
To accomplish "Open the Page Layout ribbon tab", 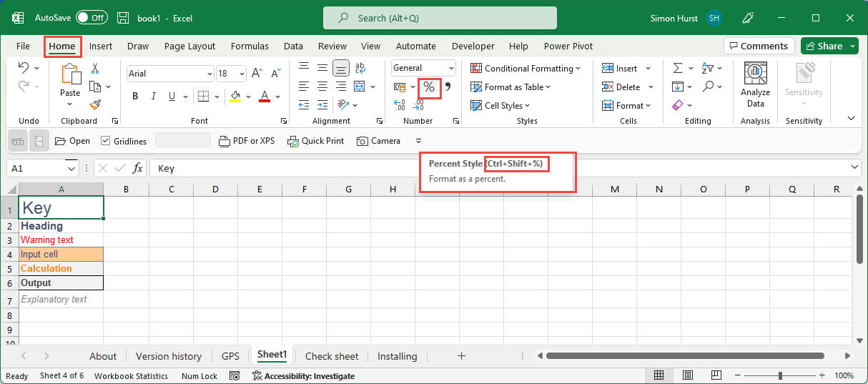I will [189, 46].
